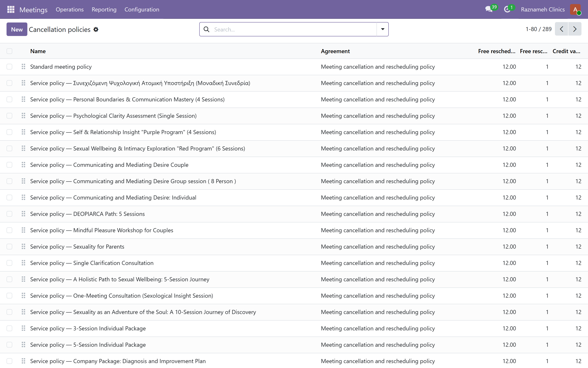Click the magnifier search icon

click(207, 29)
